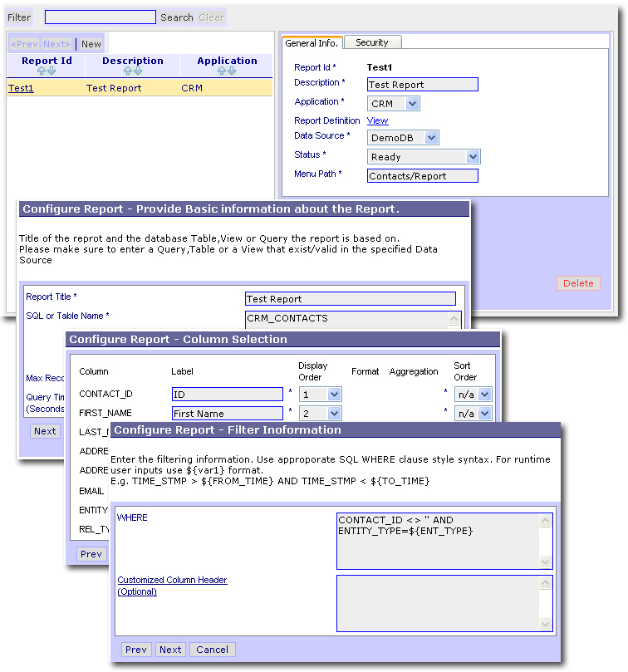The image size is (628, 672).
Task: Edit FIRST_NAME label field First Name
Action: 228,413
